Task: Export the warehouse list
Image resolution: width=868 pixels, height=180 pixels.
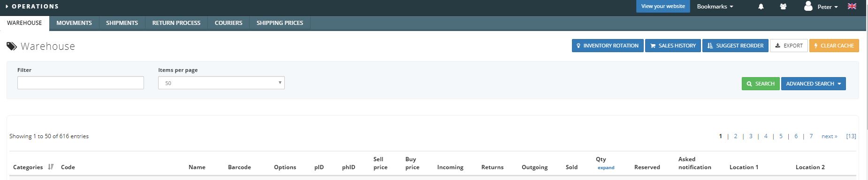Action: click(789, 46)
